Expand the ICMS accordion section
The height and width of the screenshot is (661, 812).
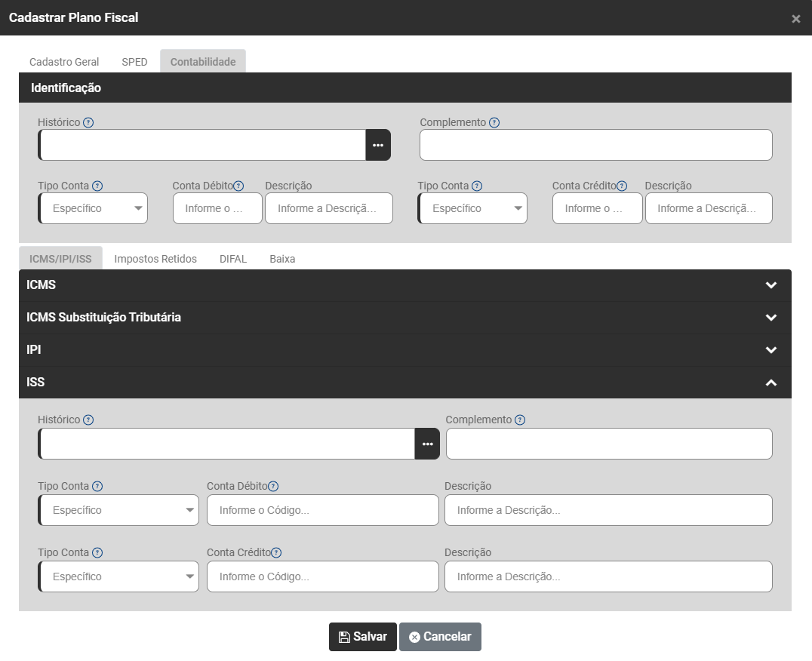pyautogui.click(x=770, y=285)
